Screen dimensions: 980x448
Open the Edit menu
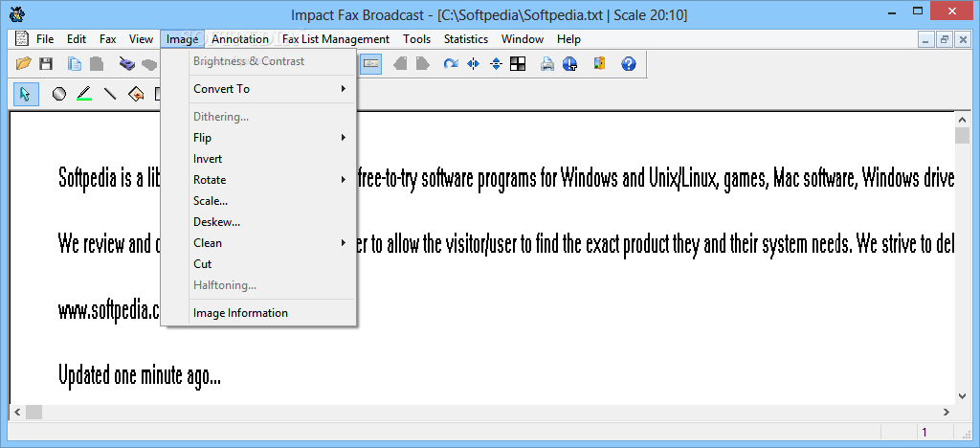point(77,38)
